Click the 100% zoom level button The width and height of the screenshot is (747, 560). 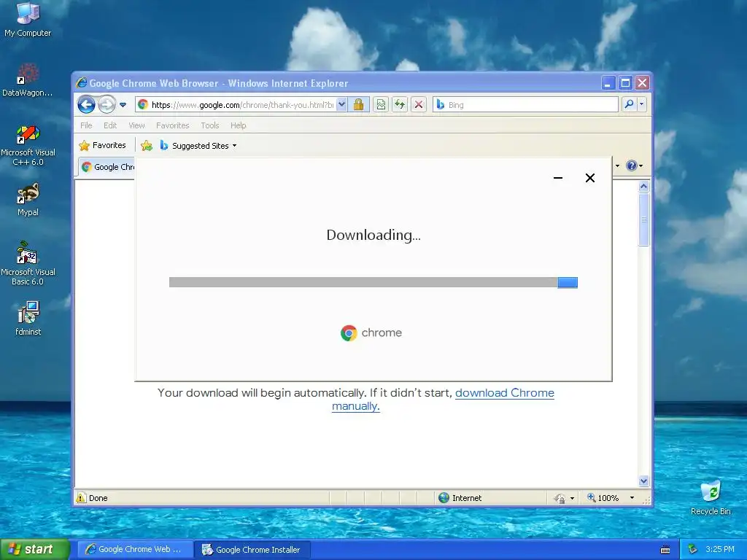point(603,497)
